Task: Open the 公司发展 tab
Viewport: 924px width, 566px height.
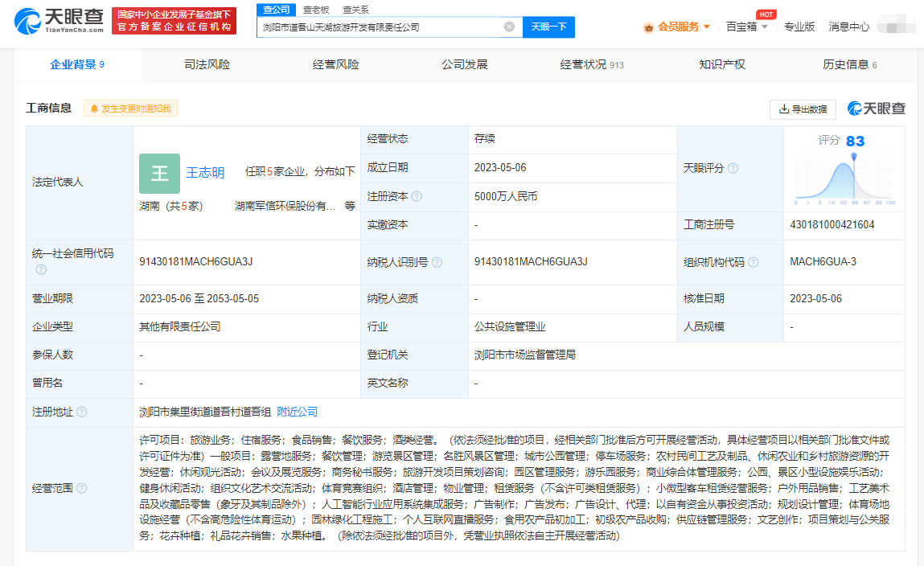Action: click(464, 65)
